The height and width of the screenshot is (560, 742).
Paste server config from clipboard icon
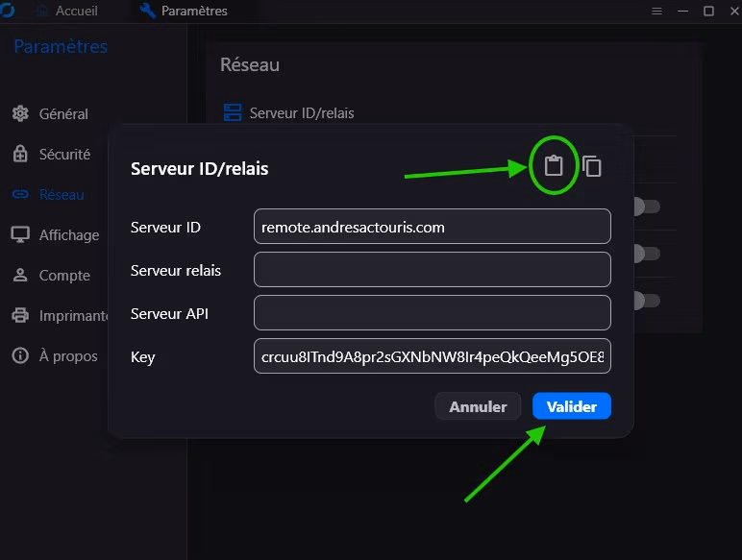554,166
